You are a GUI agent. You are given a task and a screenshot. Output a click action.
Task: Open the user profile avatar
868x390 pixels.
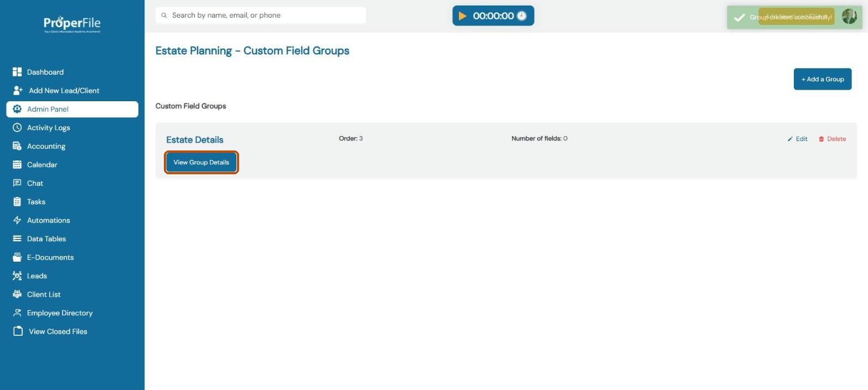[x=849, y=16]
